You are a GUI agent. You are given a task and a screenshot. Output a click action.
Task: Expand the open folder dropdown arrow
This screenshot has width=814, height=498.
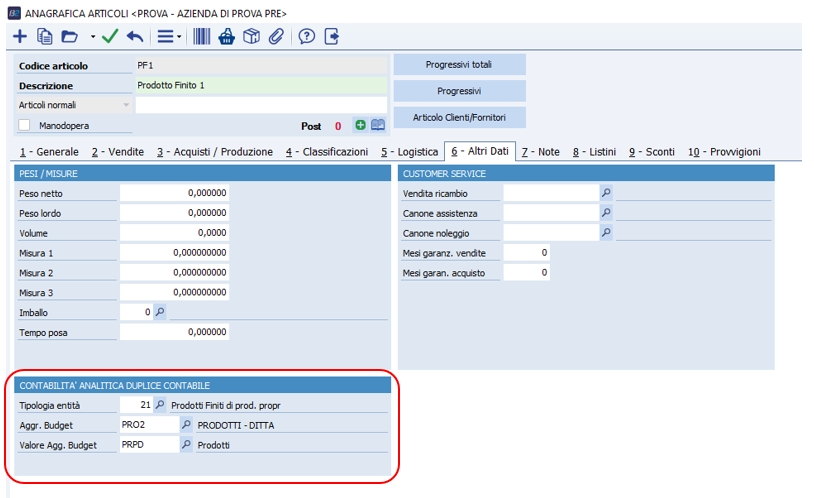coord(93,37)
